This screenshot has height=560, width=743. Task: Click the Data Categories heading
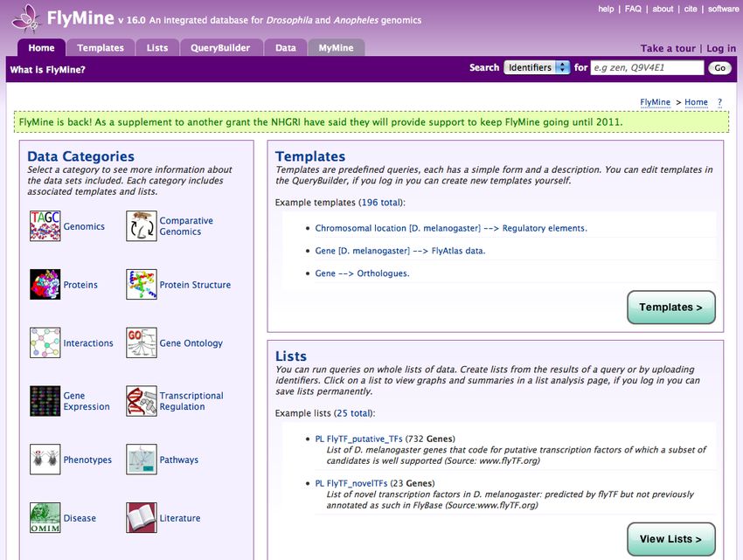[80, 156]
